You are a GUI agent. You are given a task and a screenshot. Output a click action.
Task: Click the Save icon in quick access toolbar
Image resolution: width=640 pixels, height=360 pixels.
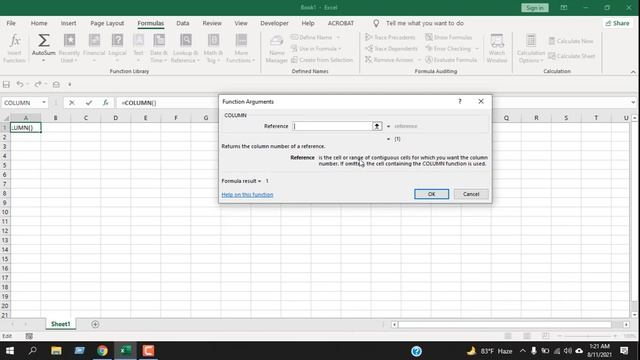click(6, 84)
